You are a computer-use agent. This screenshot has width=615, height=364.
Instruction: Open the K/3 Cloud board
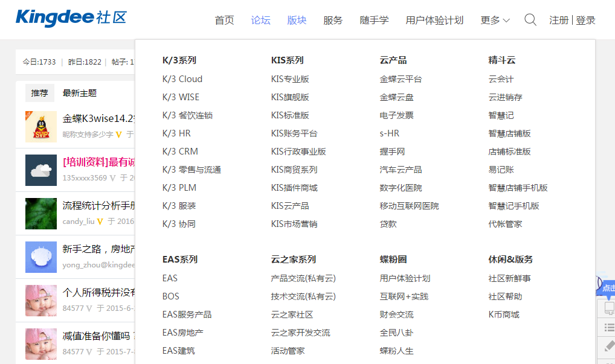point(182,79)
